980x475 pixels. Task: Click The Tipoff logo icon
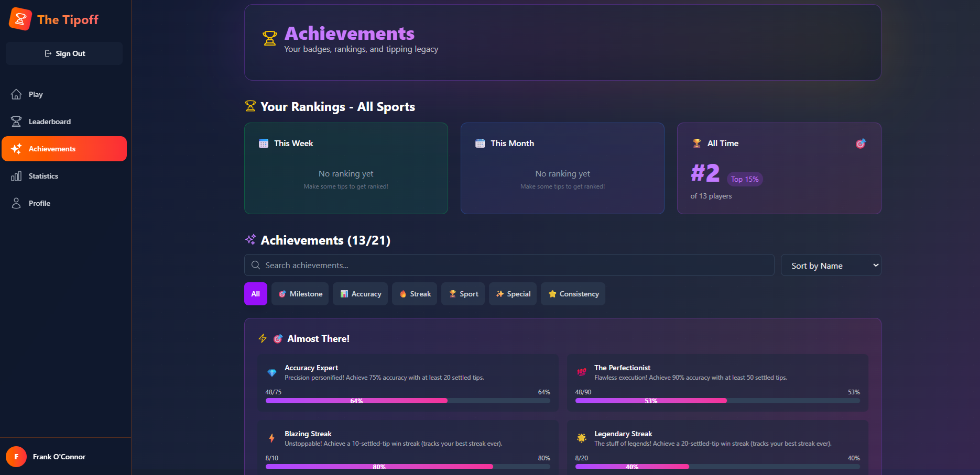pos(20,19)
